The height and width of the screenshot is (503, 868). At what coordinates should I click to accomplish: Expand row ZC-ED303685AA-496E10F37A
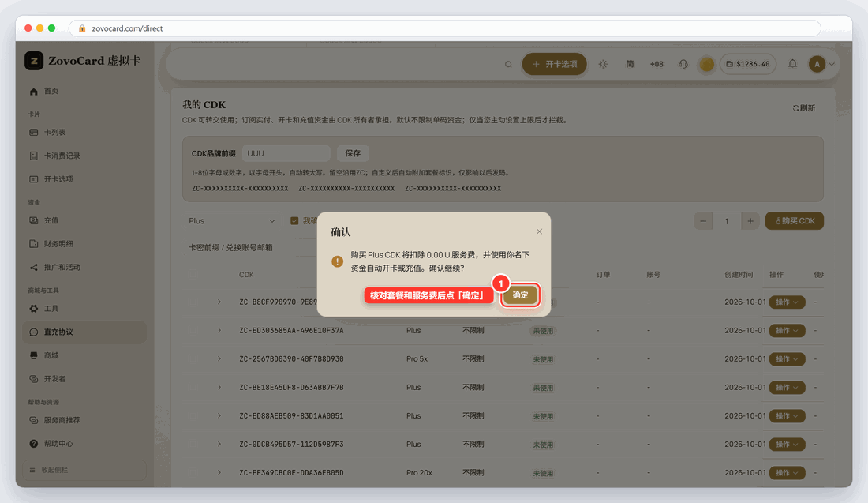point(219,331)
